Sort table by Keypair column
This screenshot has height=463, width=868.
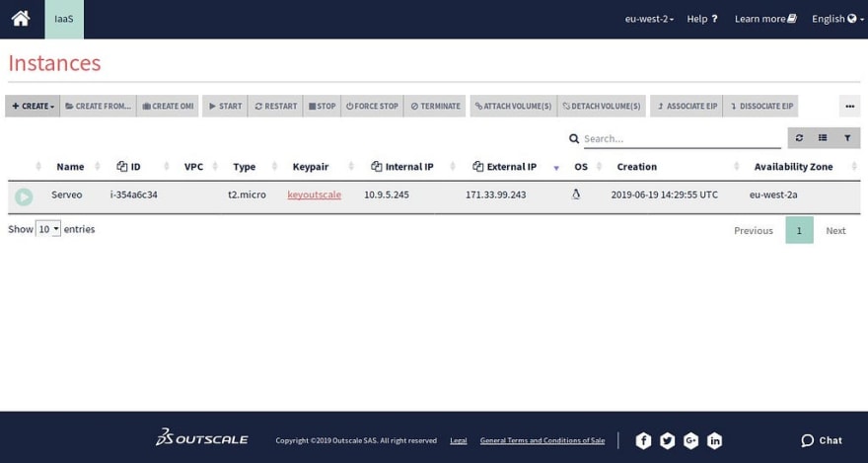click(311, 167)
